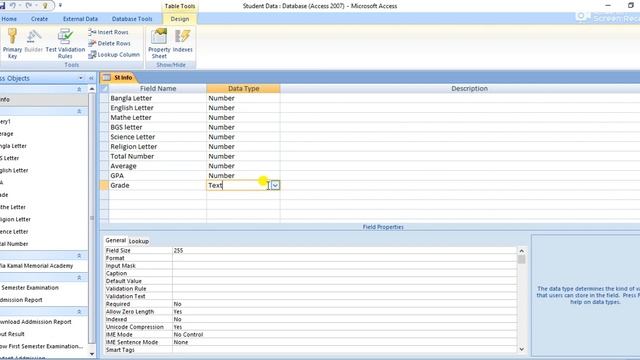
Task: Select the Religion Letter field name
Action: tap(158, 147)
